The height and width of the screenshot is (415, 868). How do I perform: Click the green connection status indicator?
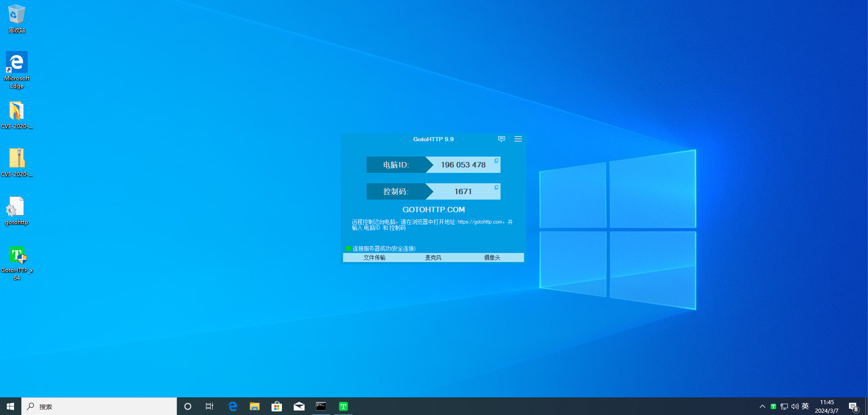click(x=348, y=248)
